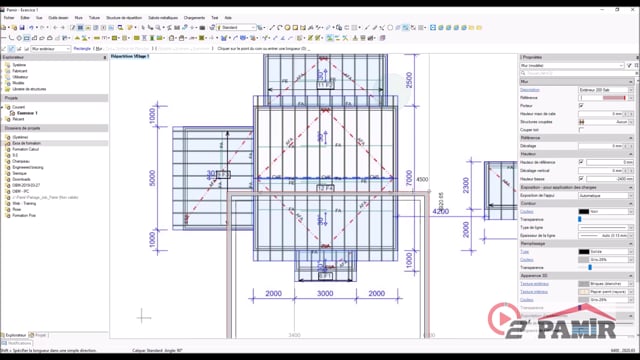Toggle the Porteur checkbox
This screenshot has width=640, height=360.
(x=581, y=106)
